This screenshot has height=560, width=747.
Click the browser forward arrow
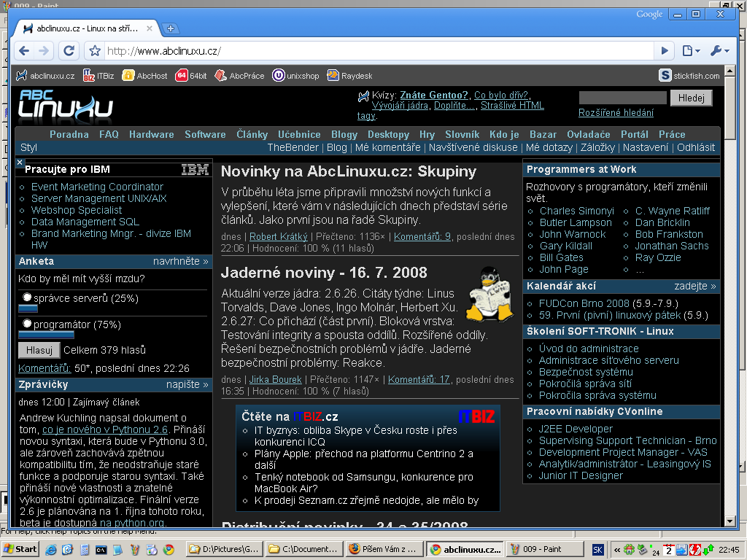coord(44,50)
